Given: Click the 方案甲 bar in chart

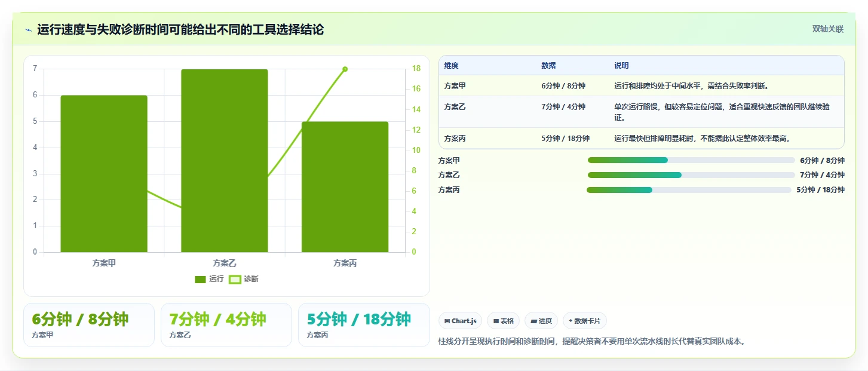Looking at the screenshot, I should 104,173.
